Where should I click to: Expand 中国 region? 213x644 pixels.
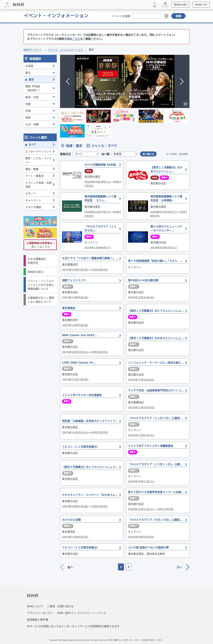click(x=40, y=111)
